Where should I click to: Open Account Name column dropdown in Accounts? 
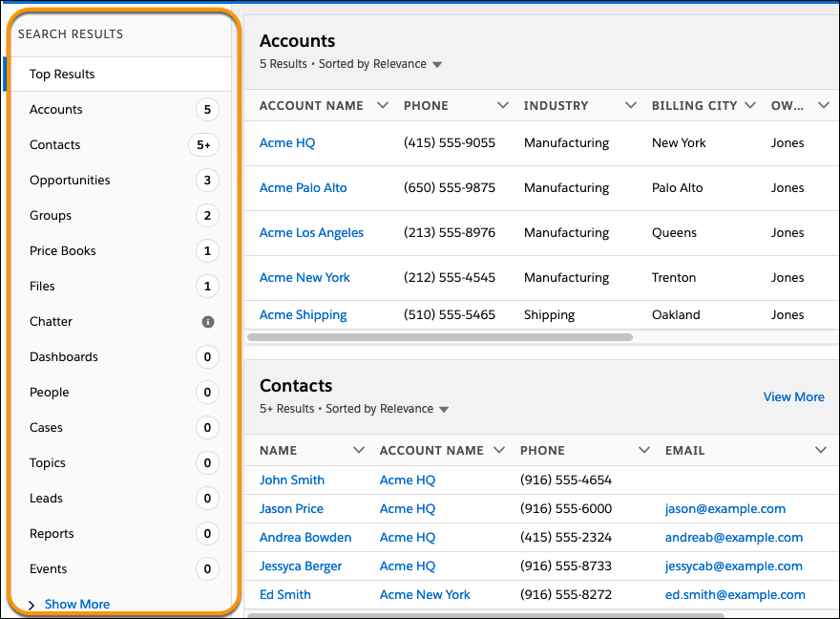pos(383,105)
